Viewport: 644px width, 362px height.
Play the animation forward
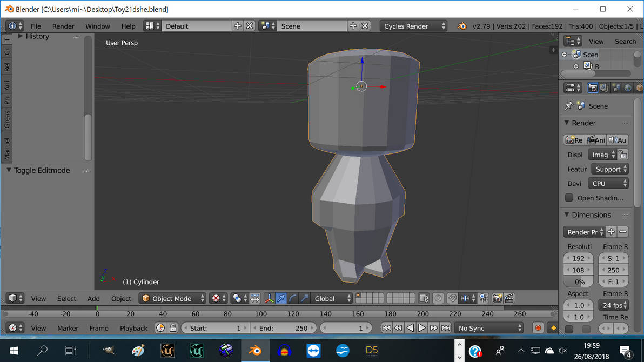pos(422,328)
